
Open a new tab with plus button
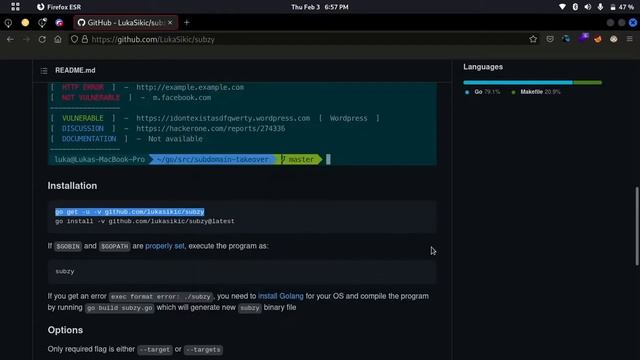(187, 23)
